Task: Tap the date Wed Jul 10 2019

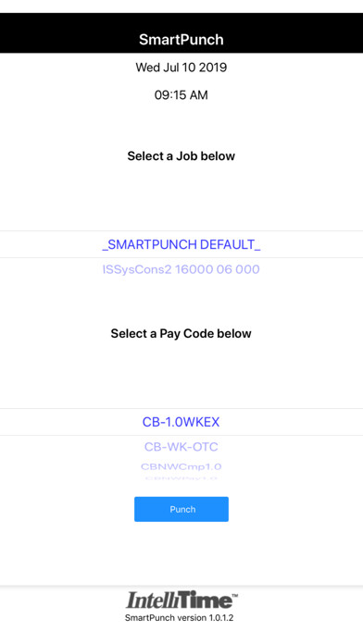Action: point(181,67)
